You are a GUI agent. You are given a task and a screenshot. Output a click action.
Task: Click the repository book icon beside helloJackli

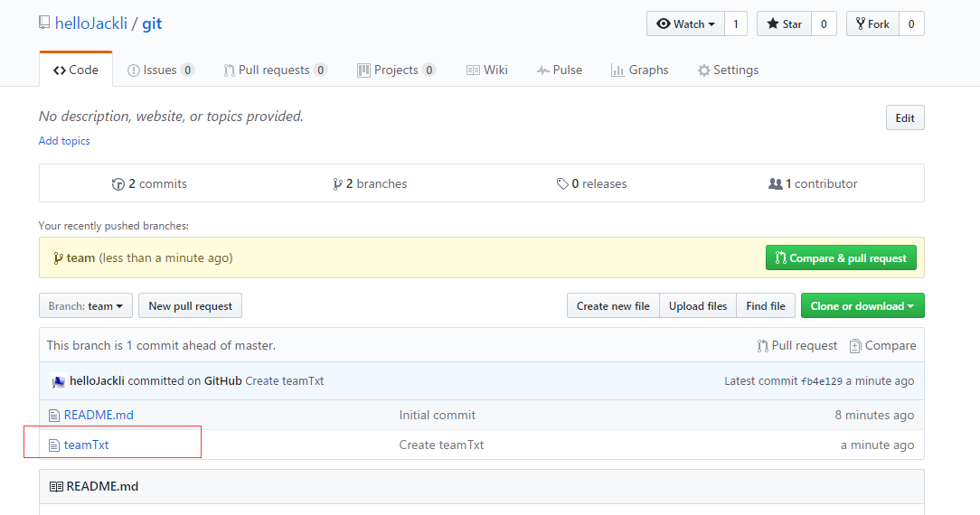point(44,23)
